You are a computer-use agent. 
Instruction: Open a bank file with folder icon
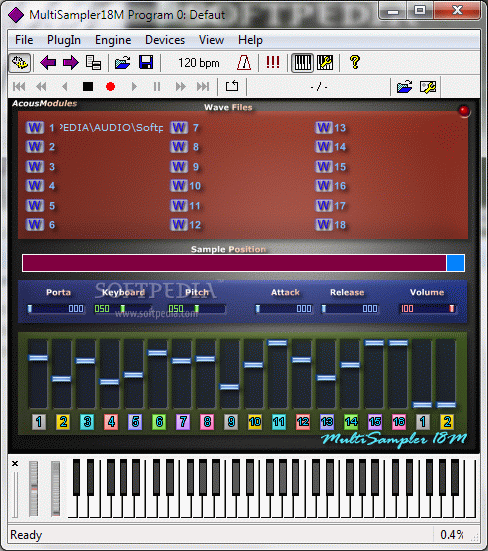tap(123, 63)
